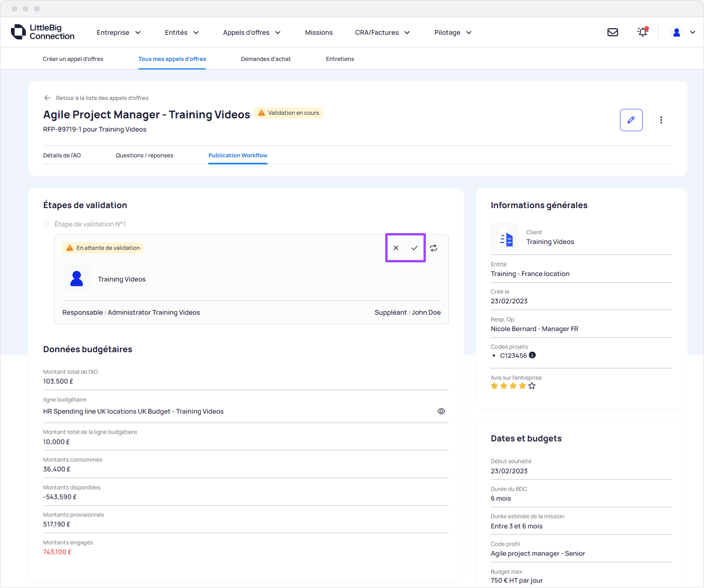The width and height of the screenshot is (704, 588).
Task: Click the Training Videos user avatar
Action: click(77, 279)
